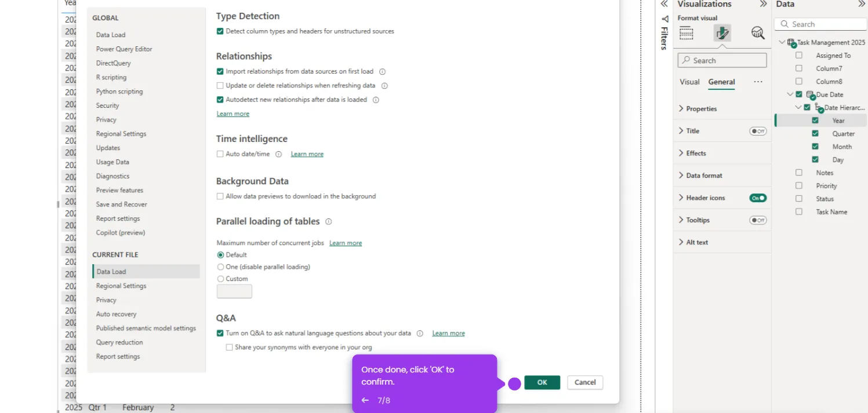Check Share your synonyms with everyone
The width and height of the screenshot is (868, 413).
[229, 348]
